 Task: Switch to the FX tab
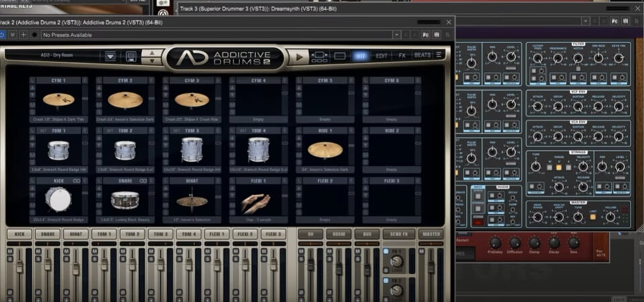(x=402, y=56)
